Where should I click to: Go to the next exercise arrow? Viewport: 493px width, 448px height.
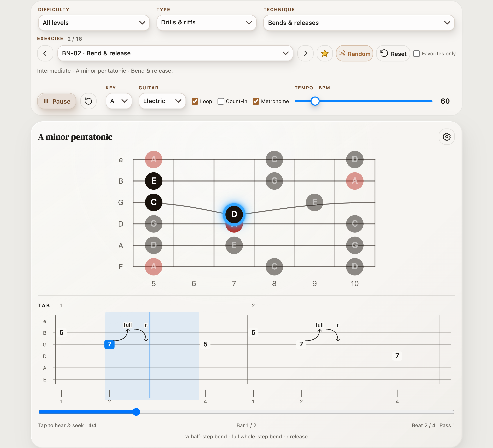click(305, 53)
